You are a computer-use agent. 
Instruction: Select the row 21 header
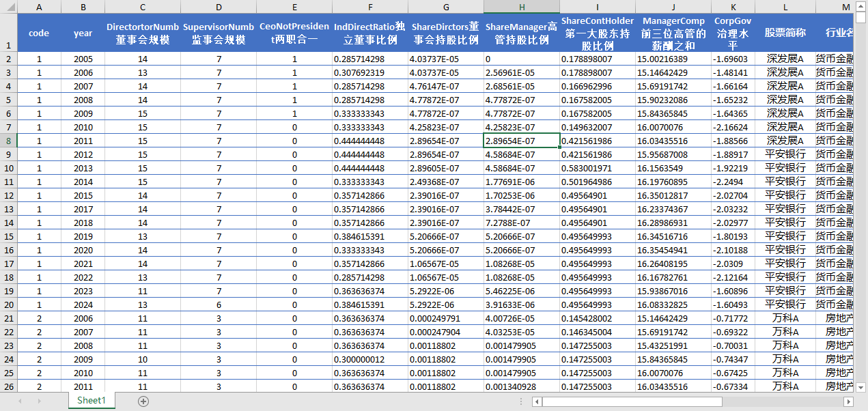8,318
